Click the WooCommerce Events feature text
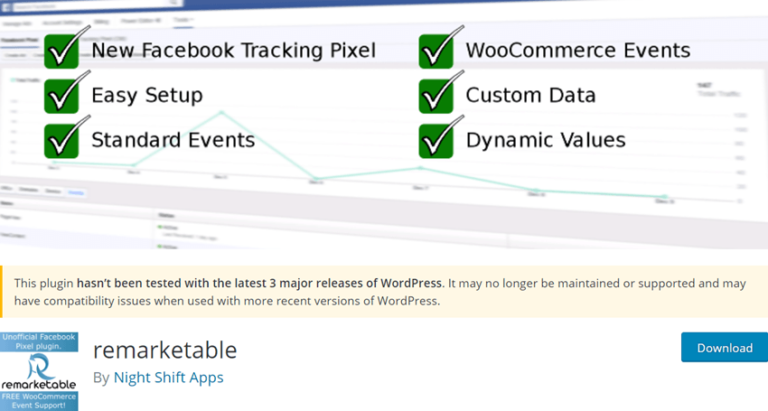768x411 pixels. click(578, 50)
